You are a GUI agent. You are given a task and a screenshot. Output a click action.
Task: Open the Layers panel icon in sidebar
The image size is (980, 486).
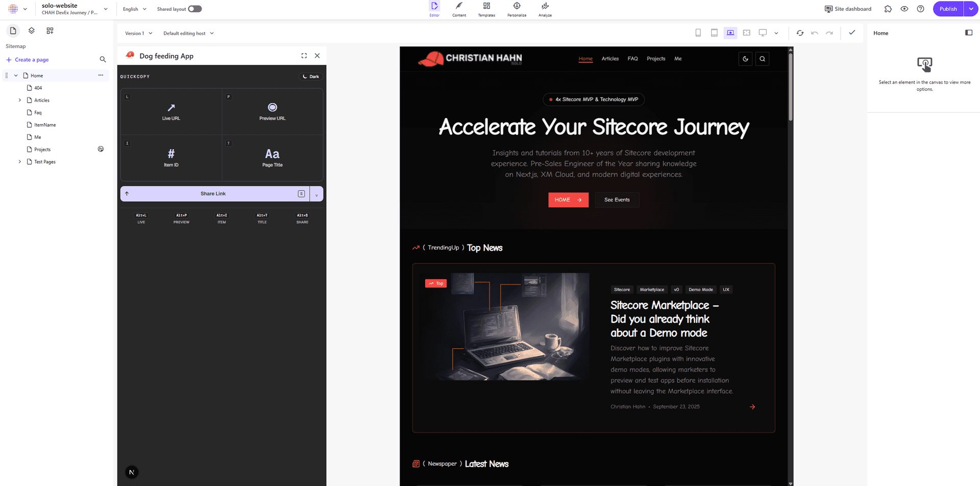32,31
